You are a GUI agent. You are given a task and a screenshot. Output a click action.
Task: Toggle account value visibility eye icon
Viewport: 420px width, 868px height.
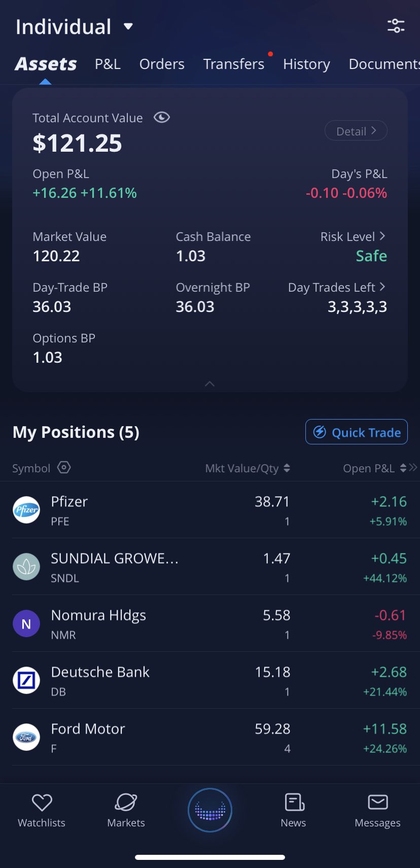pos(161,118)
